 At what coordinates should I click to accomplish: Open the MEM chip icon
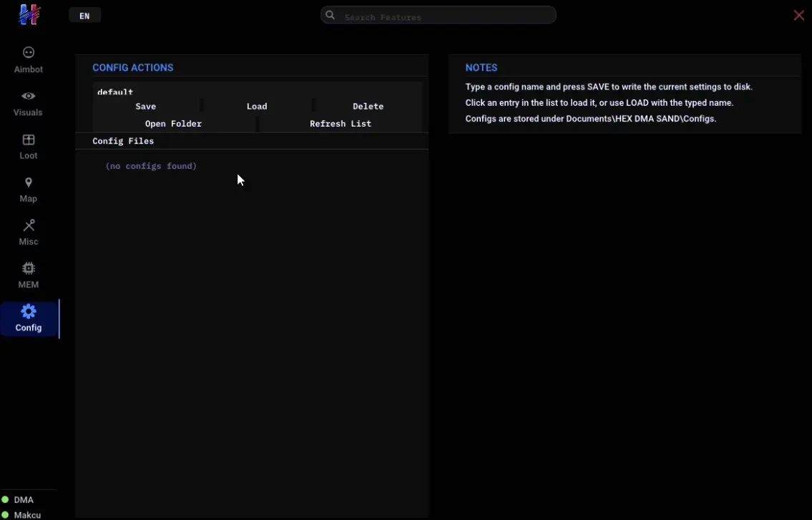pos(29,268)
